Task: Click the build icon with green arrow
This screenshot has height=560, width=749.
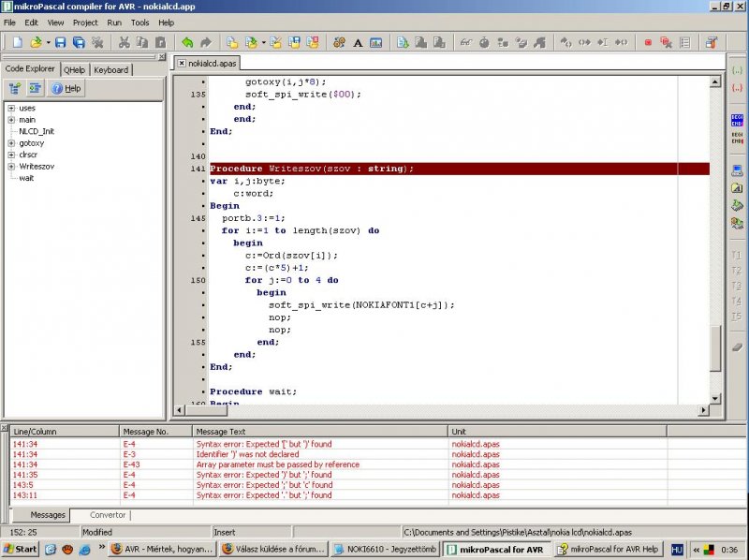Action: pyautogui.click(x=403, y=42)
